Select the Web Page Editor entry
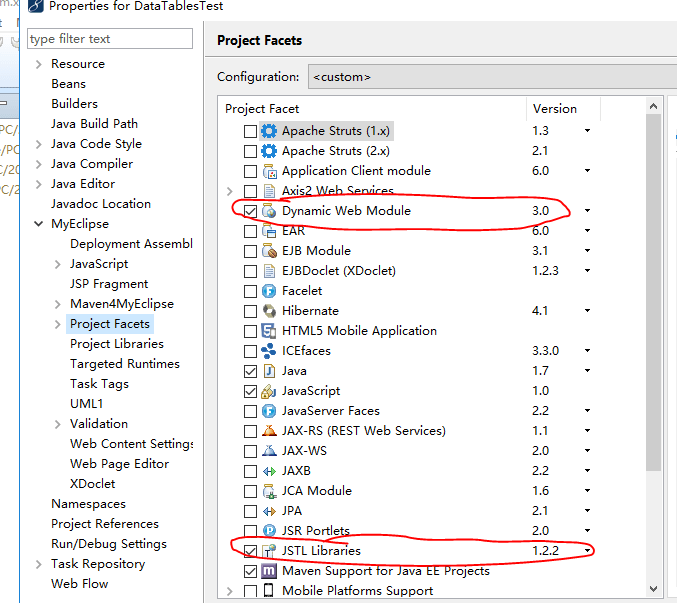Viewport: 677px width, 603px height. pyautogui.click(x=120, y=464)
